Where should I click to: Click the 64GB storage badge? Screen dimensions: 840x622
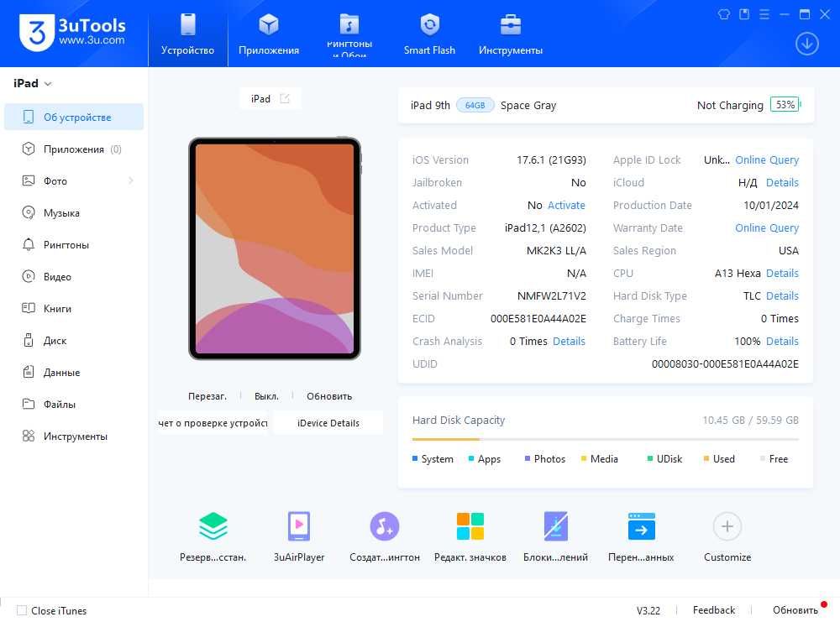pos(475,105)
